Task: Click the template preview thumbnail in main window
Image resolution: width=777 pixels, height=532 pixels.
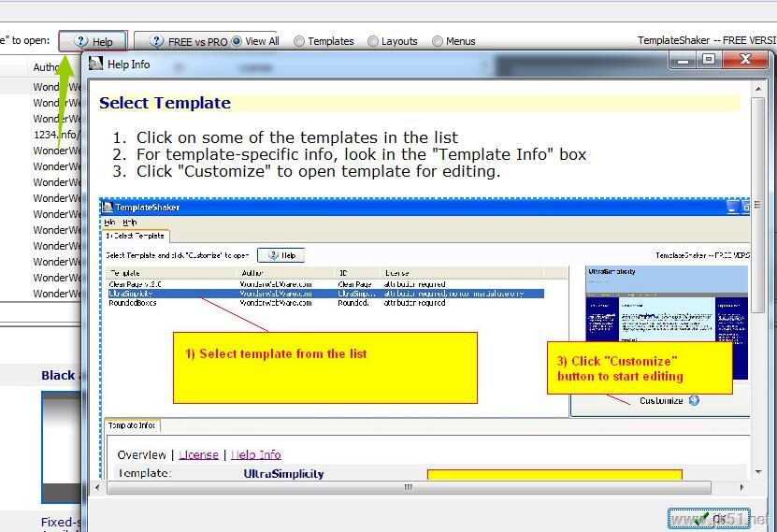Action: 62,447
